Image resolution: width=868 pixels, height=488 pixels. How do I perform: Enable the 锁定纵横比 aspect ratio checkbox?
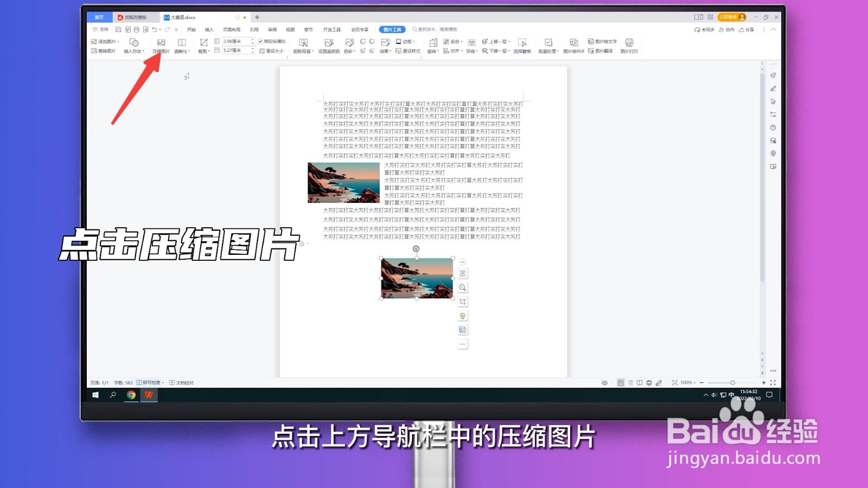tap(260, 42)
